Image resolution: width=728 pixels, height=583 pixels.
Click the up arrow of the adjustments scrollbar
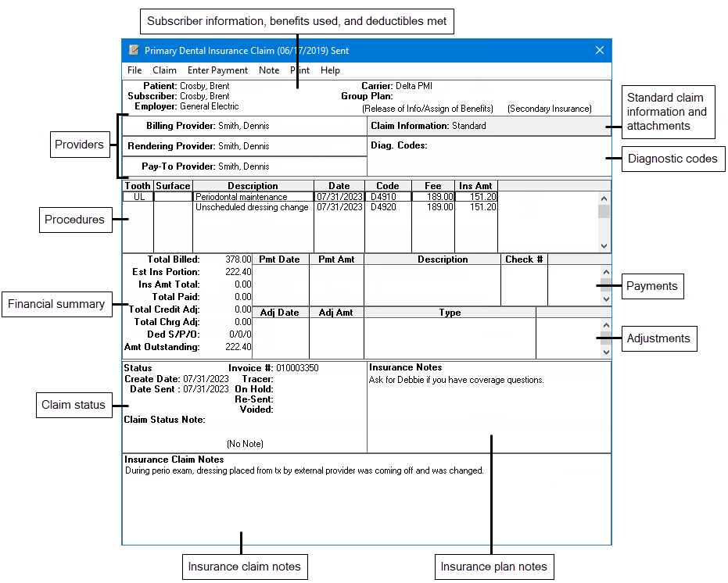coord(606,325)
